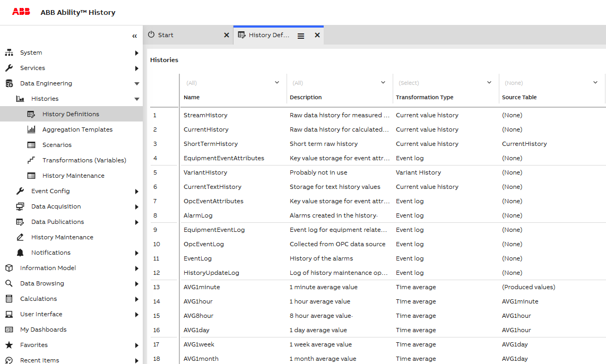Image resolution: width=606 pixels, height=364 pixels.
Task: Expand the Notifications arrow
Action: [136, 253]
